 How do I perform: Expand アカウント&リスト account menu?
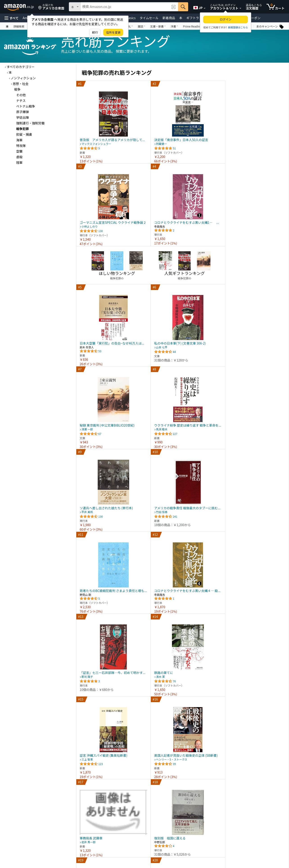tap(225, 7)
